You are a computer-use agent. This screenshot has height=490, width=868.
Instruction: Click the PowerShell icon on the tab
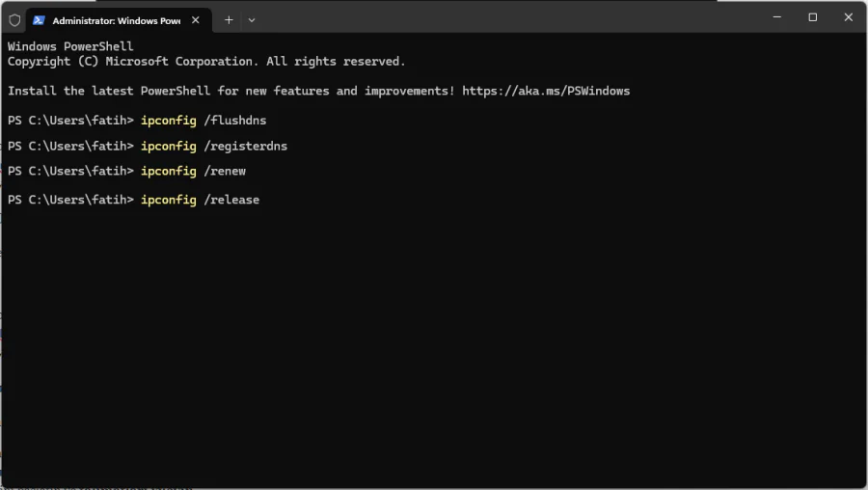point(39,20)
